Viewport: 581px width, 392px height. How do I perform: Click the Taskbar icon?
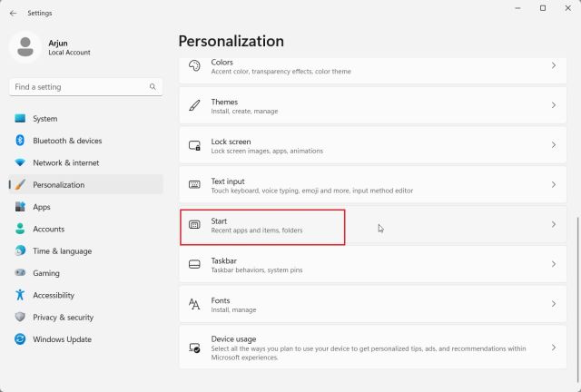194,264
